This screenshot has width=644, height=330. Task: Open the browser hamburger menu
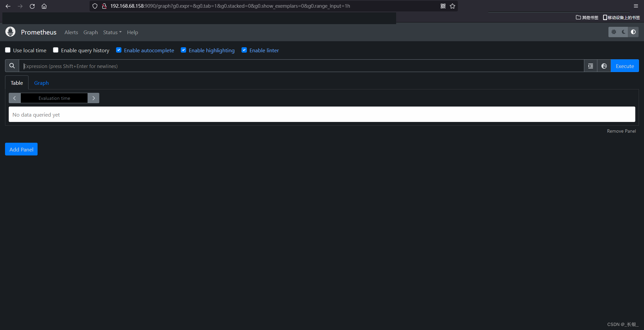pyautogui.click(x=636, y=6)
